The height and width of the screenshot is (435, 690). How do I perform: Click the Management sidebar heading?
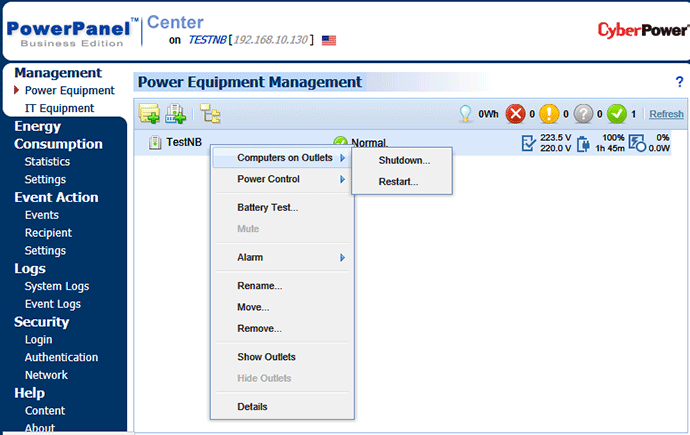(x=58, y=73)
